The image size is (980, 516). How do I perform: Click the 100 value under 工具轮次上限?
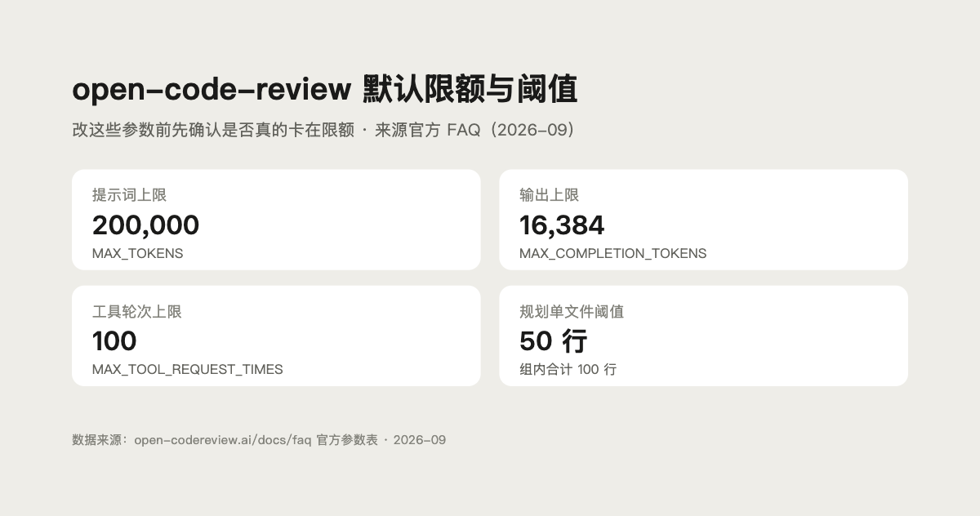click(114, 340)
